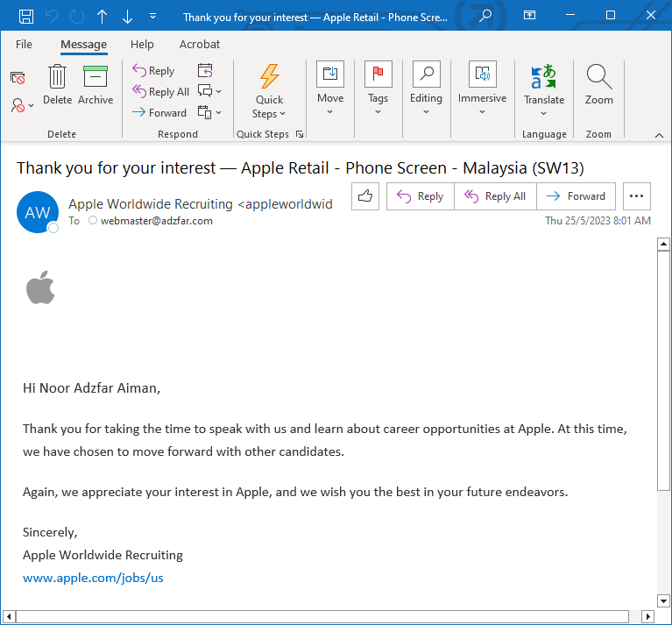Go to previous item with up arrow
The image size is (672, 625).
click(x=102, y=17)
